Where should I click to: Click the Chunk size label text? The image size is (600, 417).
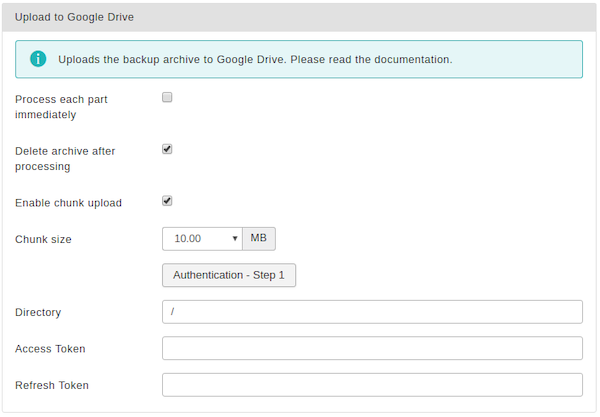point(43,239)
